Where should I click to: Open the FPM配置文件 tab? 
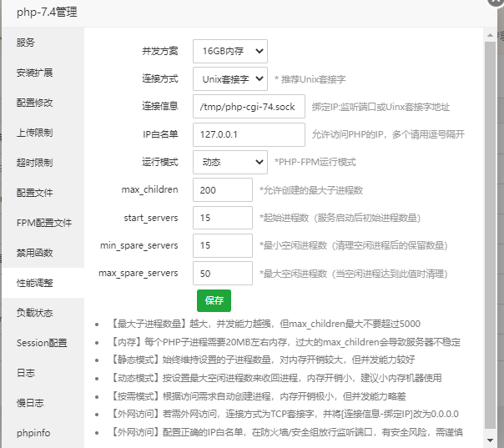pos(42,223)
